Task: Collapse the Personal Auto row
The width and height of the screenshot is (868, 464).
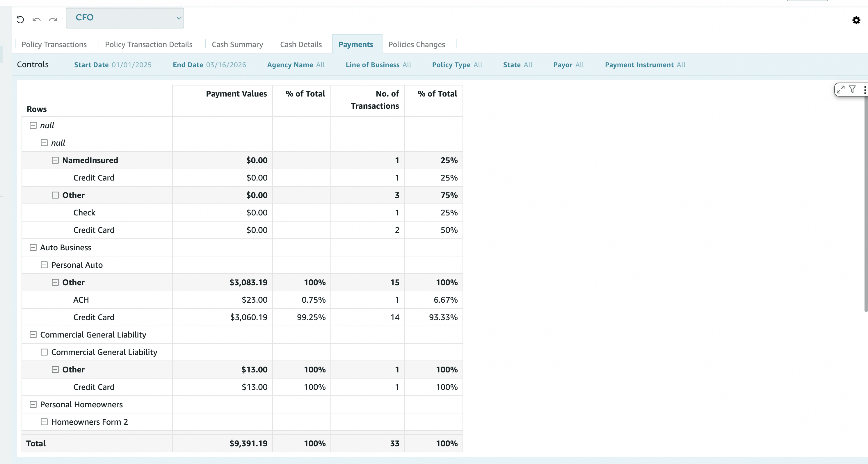Action: click(x=44, y=265)
